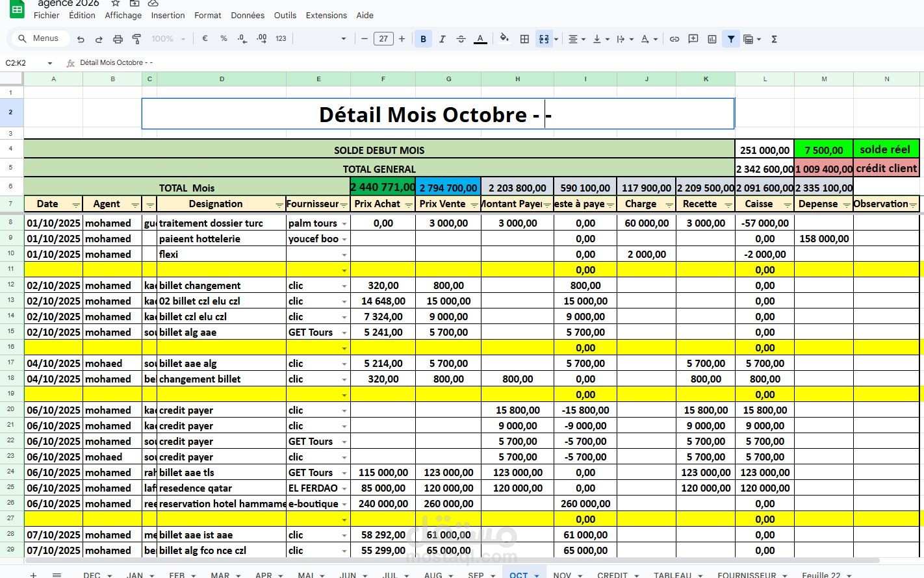Image resolution: width=924 pixels, height=578 pixels.
Task: Toggle italic formatting
Action: coord(442,39)
